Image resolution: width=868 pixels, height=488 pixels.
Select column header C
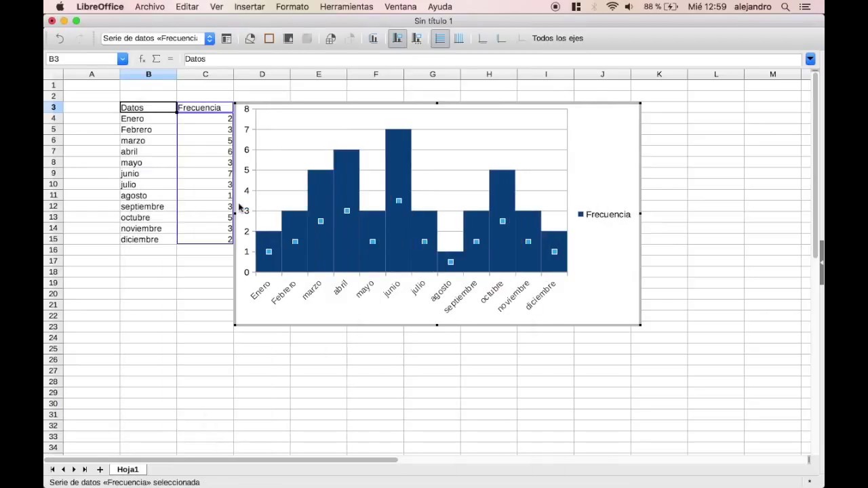coord(205,74)
